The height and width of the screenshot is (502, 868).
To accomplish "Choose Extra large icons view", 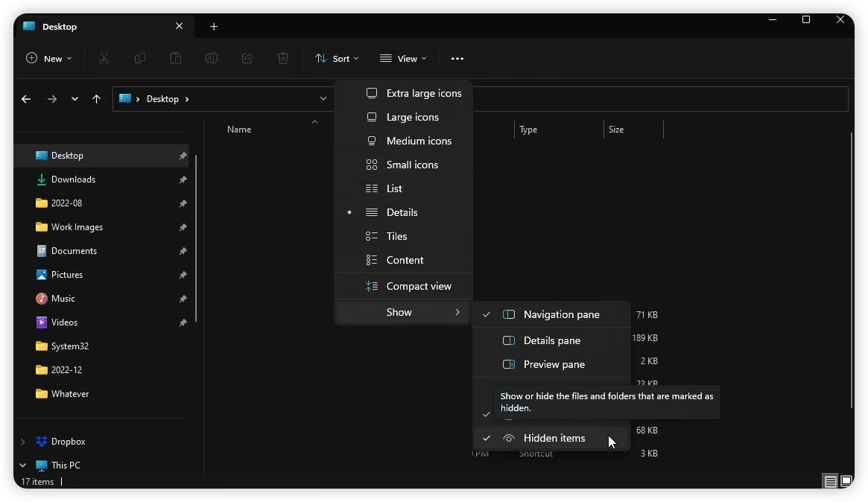I will (x=423, y=93).
